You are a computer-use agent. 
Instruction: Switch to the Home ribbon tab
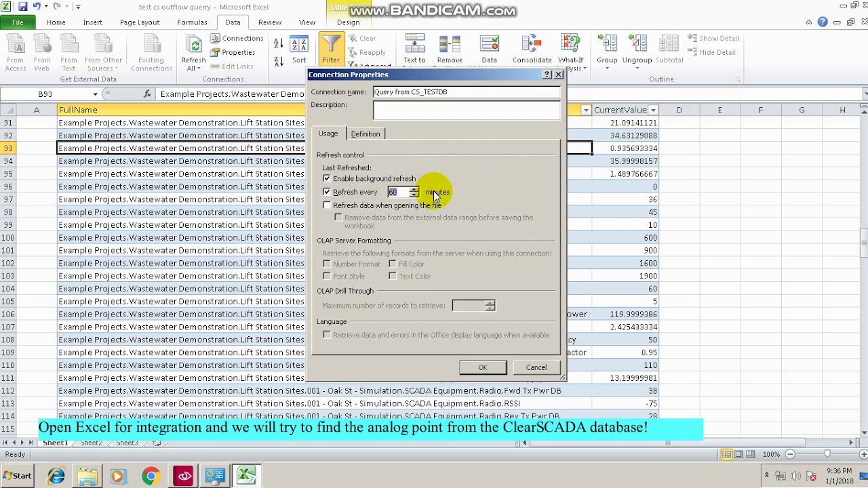click(56, 22)
